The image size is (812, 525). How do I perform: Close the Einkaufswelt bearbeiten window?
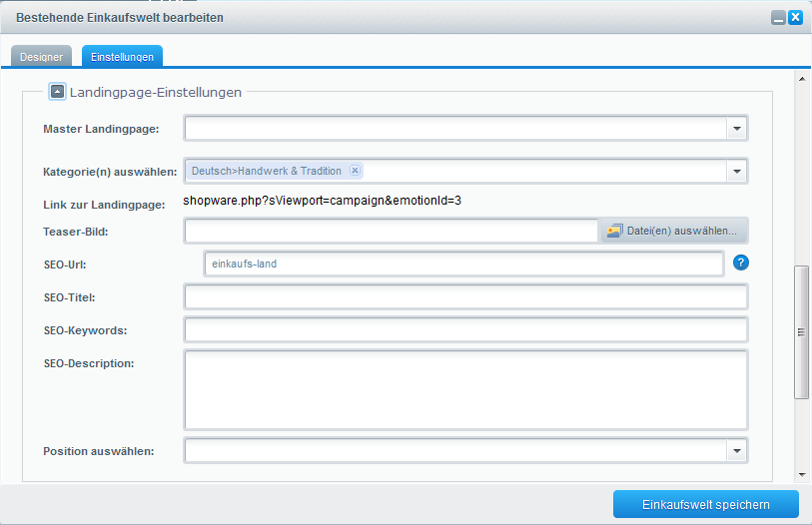pyautogui.click(x=795, y=17)
